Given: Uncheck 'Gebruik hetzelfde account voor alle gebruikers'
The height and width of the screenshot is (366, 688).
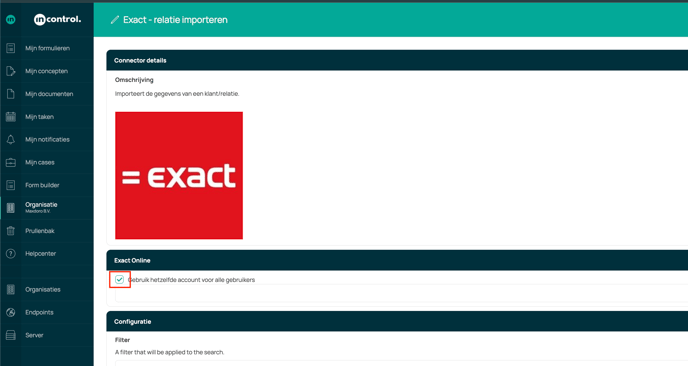Looking at the screenshot, I should (x=119, y=280).
